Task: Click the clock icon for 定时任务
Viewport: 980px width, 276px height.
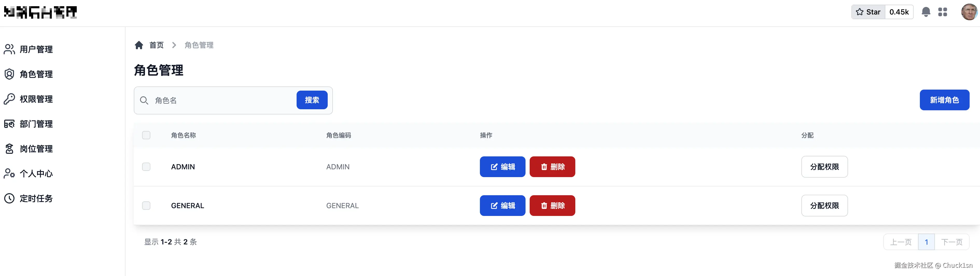Action: point(9,198)
